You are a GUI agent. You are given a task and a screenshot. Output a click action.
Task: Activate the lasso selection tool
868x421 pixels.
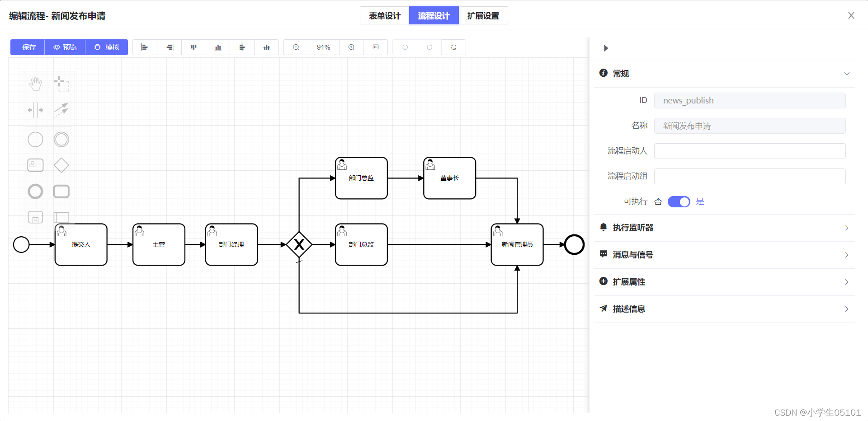62,83
